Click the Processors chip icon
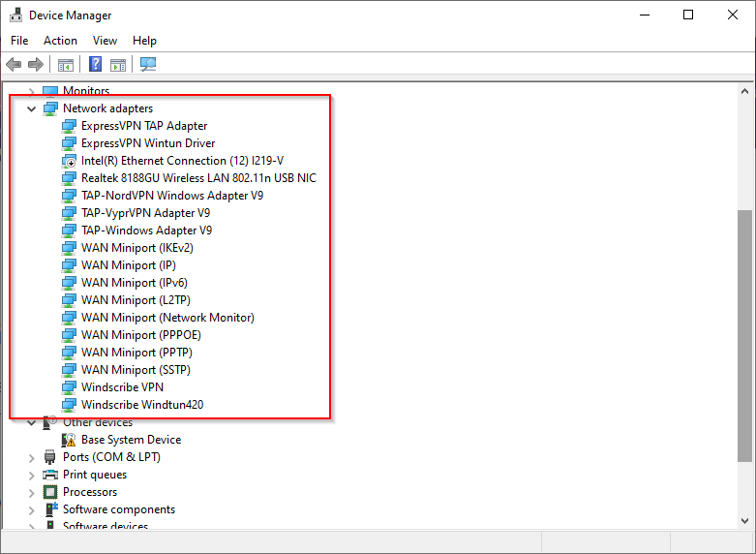Image resolution: width=756 pixels, height=554 pixels. tap(50, 492)
